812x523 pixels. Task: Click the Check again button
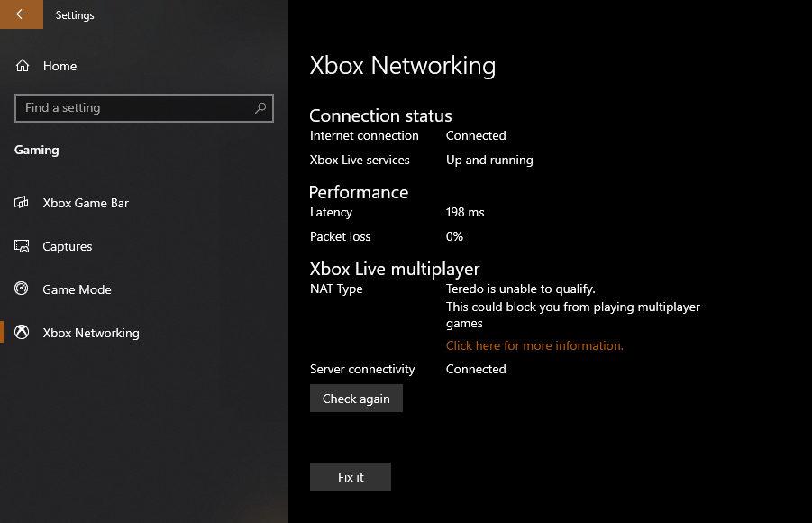(x=356, y=398)
